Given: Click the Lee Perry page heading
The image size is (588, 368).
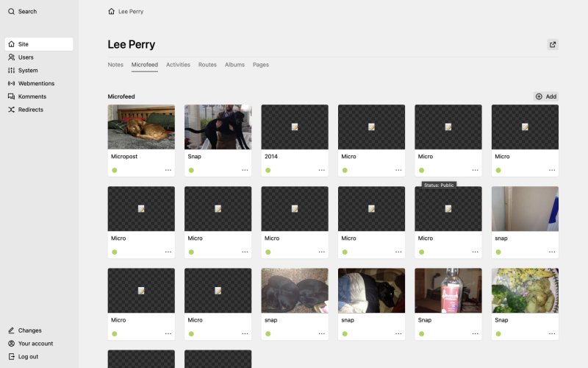Looking at the screenshot, I should [132, 44].
